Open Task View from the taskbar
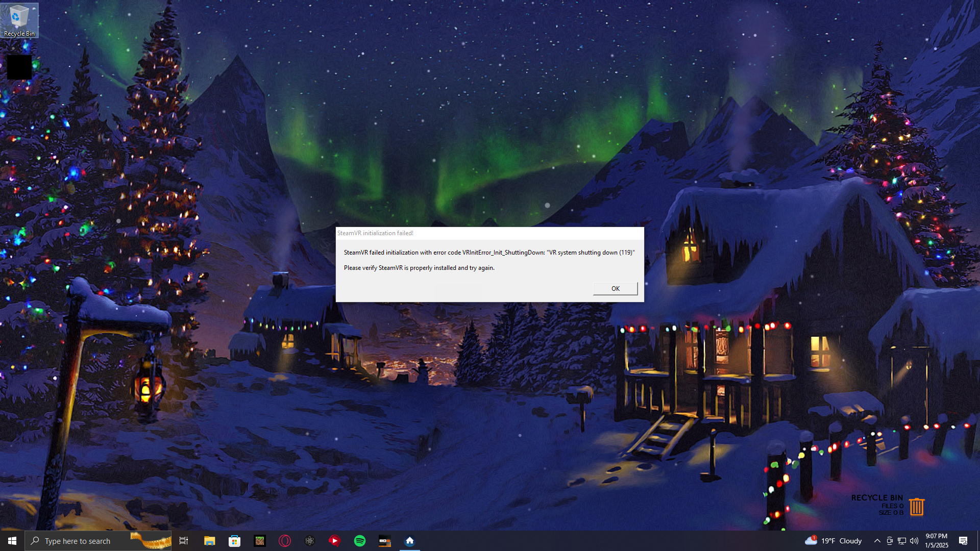Image resolution: width=980 pixels, height=551 pixels. tap(184, 541)
